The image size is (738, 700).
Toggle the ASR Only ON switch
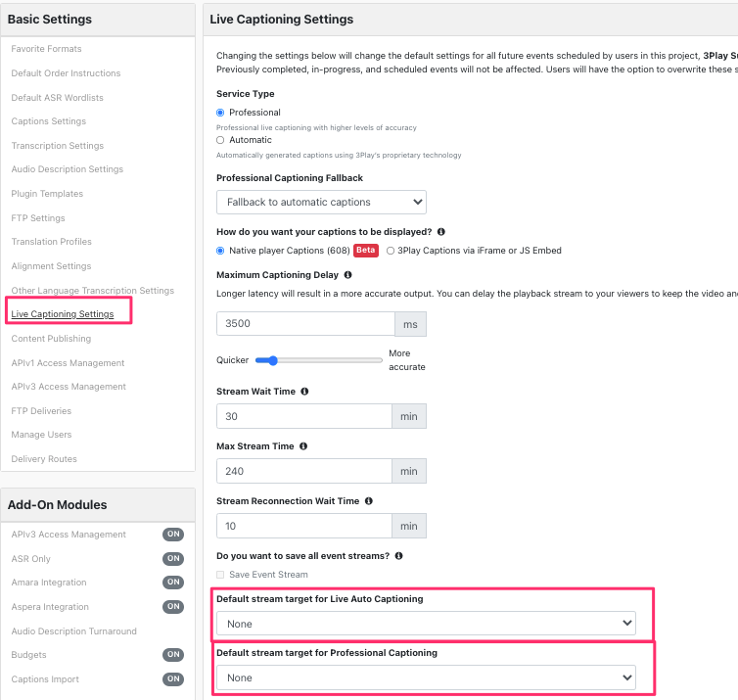coord(173,559)
